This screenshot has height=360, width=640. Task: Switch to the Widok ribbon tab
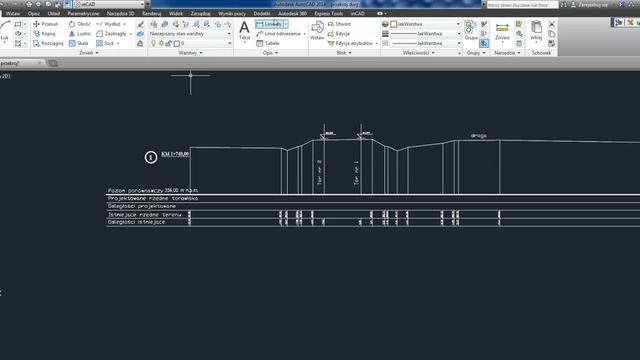(176, 13)
